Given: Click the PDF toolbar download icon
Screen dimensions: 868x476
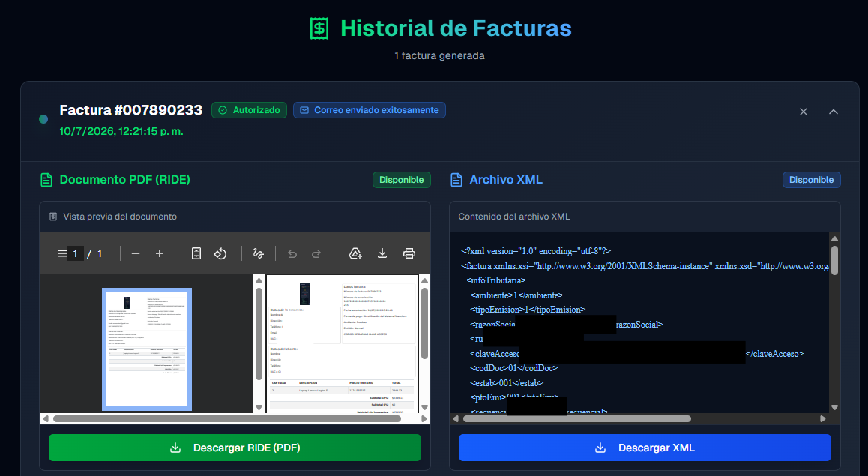Looking at the screenshot, I should click(382, 253).
